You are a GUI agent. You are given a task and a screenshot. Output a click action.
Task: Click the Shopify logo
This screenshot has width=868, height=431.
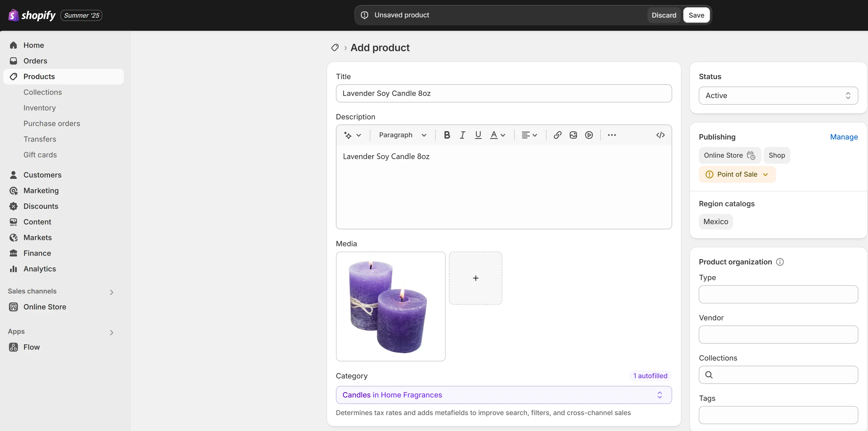[x=32, y=15]
